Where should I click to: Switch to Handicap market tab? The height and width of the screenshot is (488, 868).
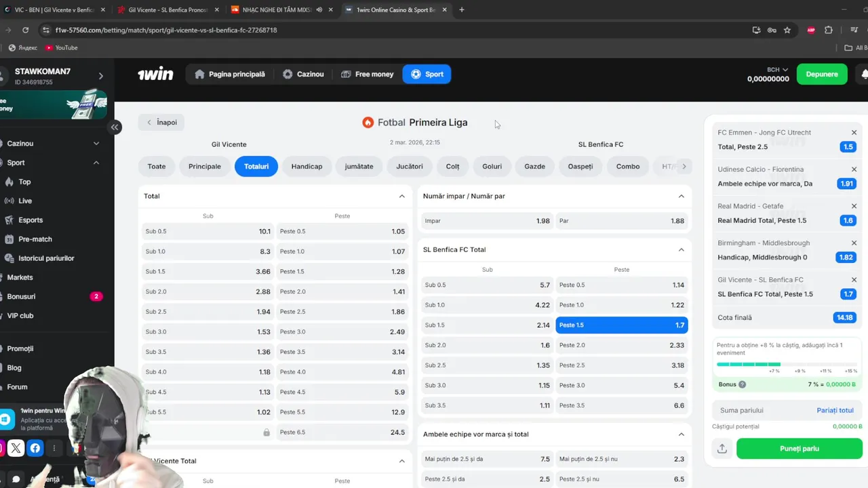pyautogui.click(x=307, y=166)
